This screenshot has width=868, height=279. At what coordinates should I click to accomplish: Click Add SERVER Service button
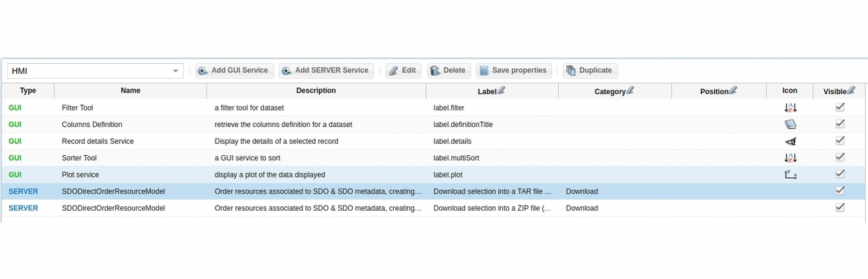(326, 70)
